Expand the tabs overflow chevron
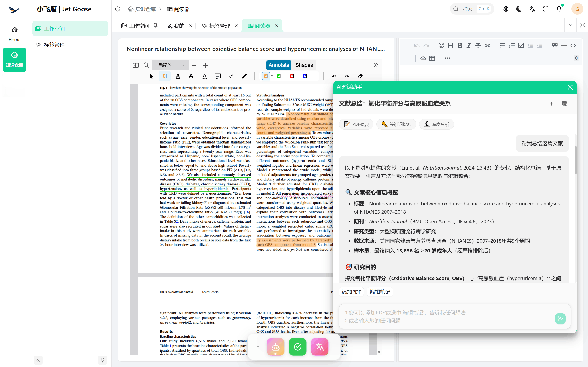 (x=571, y=25)
